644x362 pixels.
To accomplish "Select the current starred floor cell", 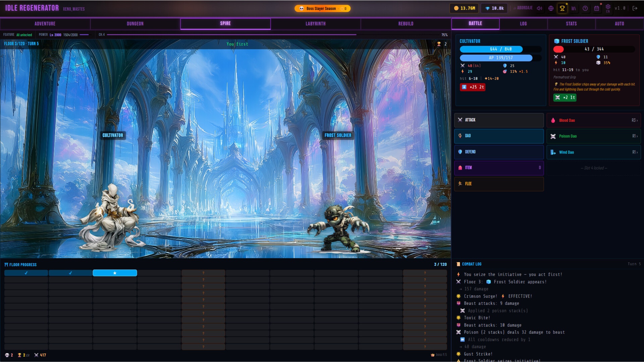I will tap(115, 273).
